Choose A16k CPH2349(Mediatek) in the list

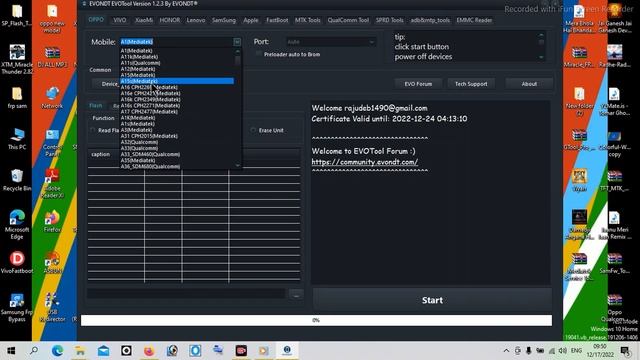[177, 100]
